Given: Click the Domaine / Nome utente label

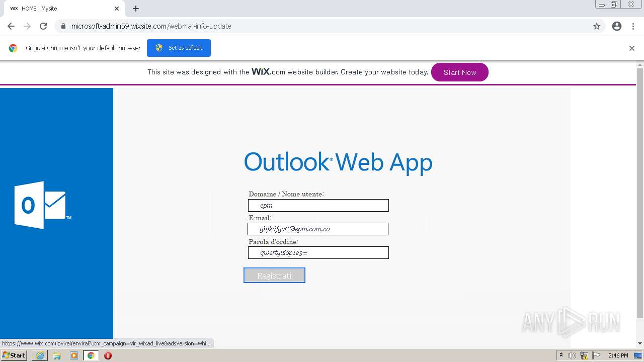Looking at the screenshot, I should point(286,194).
